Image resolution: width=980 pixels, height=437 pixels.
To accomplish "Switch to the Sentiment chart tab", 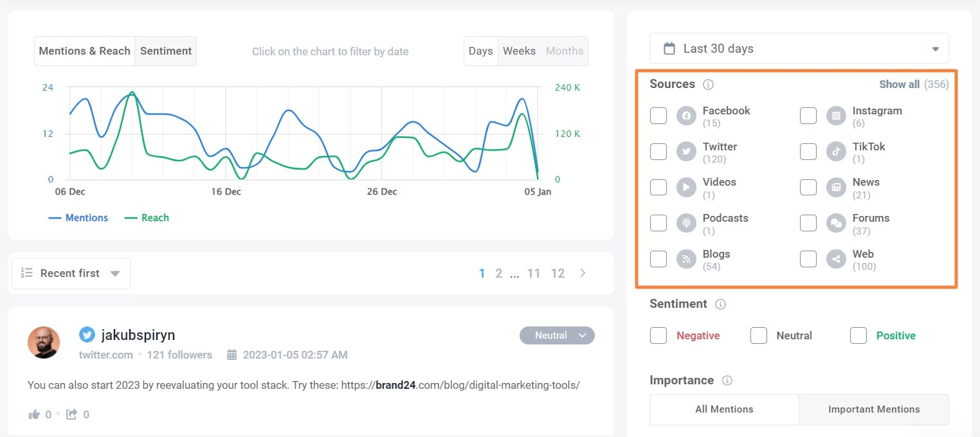I will point(166,51).
